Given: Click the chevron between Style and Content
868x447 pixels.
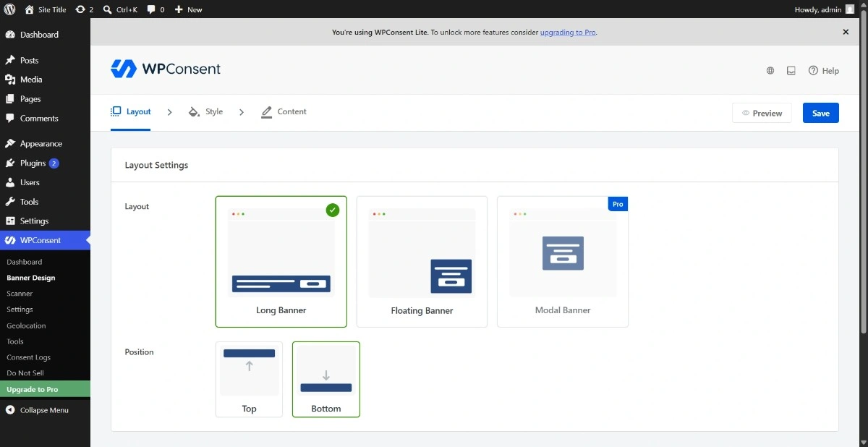Looking at the screenshot, I should coord(242,112).
